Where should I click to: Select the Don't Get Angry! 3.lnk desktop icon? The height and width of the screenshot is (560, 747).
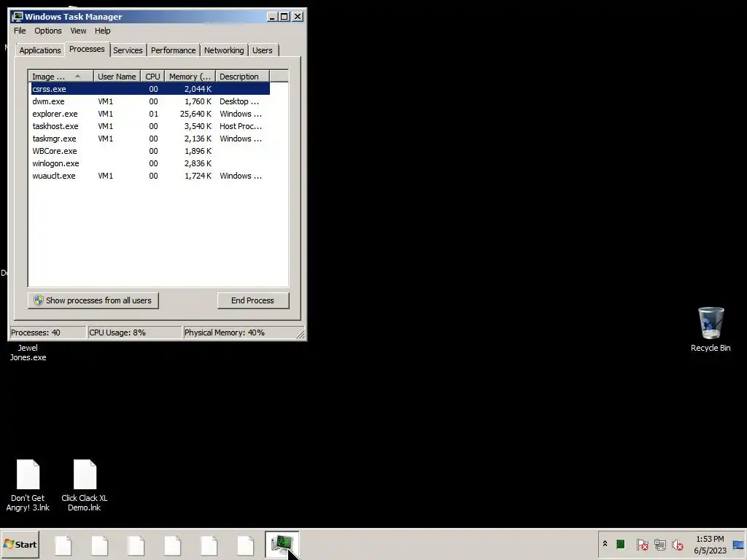[28, 486]
